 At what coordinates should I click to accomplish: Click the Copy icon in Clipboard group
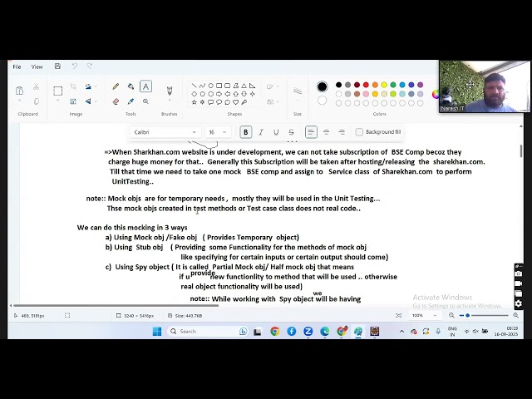(37, 101)
